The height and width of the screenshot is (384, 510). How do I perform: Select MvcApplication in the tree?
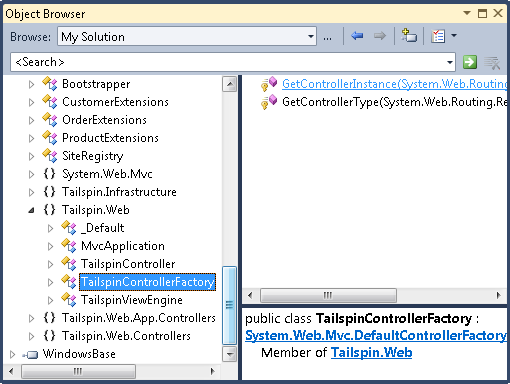pos(123,246)
